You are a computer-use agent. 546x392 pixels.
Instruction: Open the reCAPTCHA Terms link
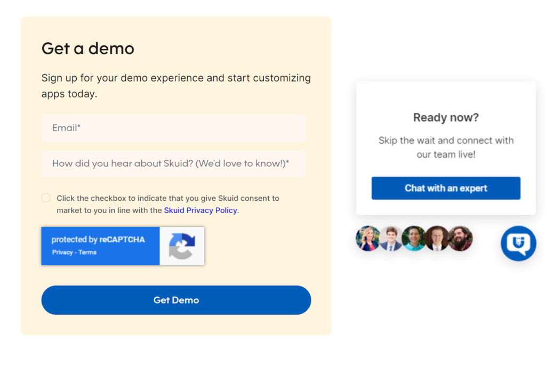[x=87, y=252]
